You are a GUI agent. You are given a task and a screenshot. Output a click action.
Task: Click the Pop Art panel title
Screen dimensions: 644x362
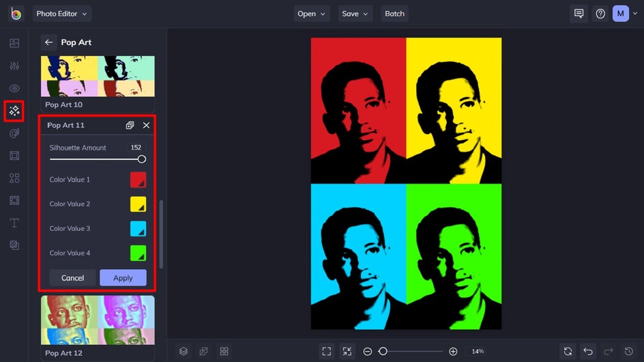tap(76, 42)
